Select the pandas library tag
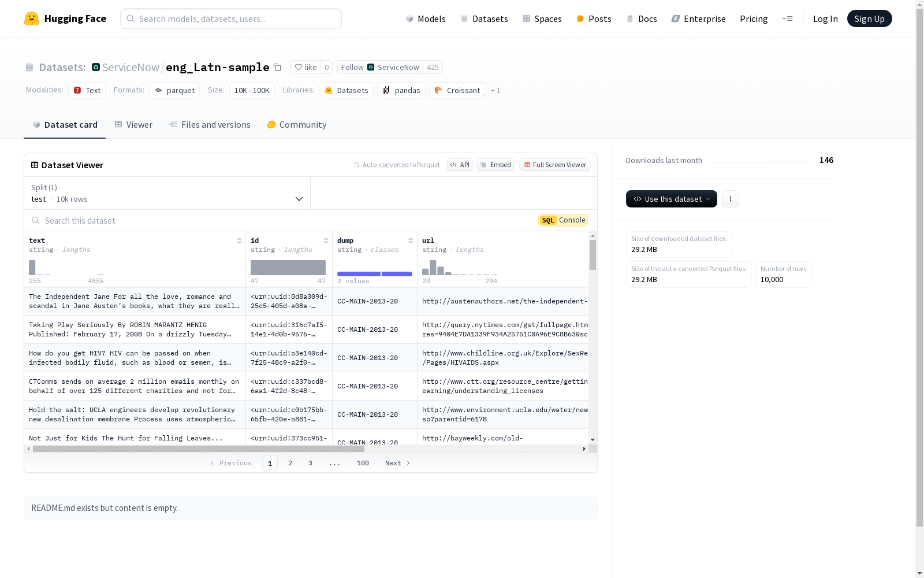Viewport: 924px width, 578px height. [401, 90]
